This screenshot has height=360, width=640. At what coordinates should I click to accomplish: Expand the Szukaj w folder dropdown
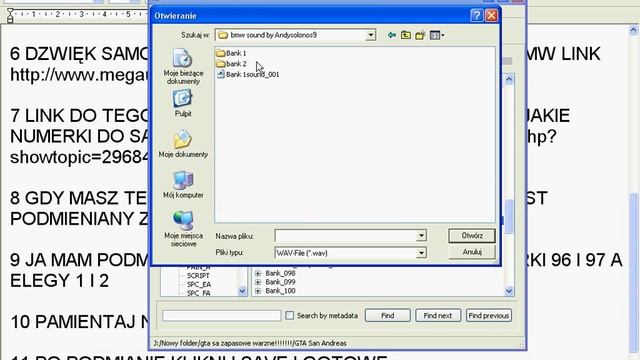370,35
